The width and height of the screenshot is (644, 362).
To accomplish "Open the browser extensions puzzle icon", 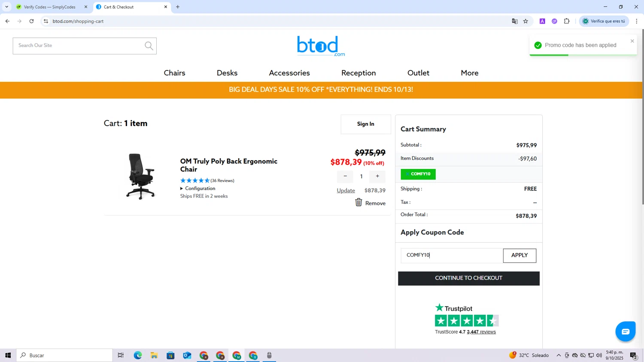I will [567, 21].
